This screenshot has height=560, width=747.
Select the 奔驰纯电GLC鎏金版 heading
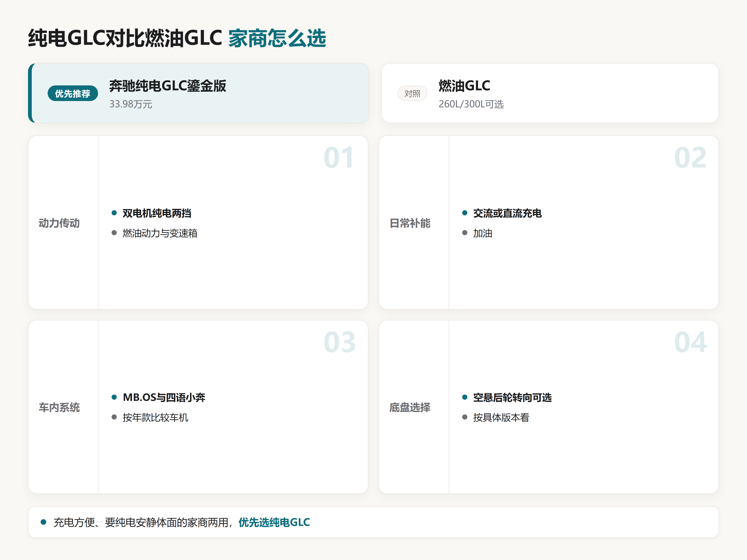coord(168,86)
